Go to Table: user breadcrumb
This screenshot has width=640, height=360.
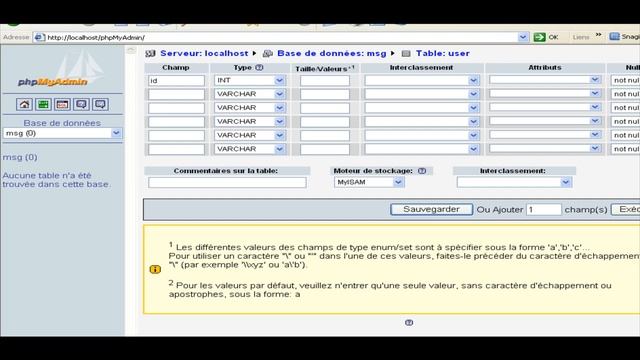pos(442,53)
